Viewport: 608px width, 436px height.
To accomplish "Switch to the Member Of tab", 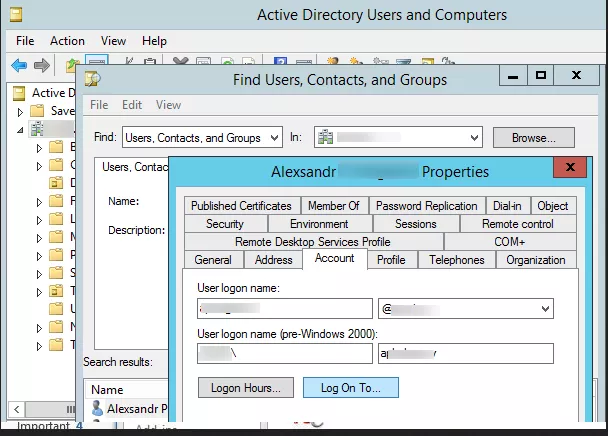I will pyautogui.click(x=333, y=206).
